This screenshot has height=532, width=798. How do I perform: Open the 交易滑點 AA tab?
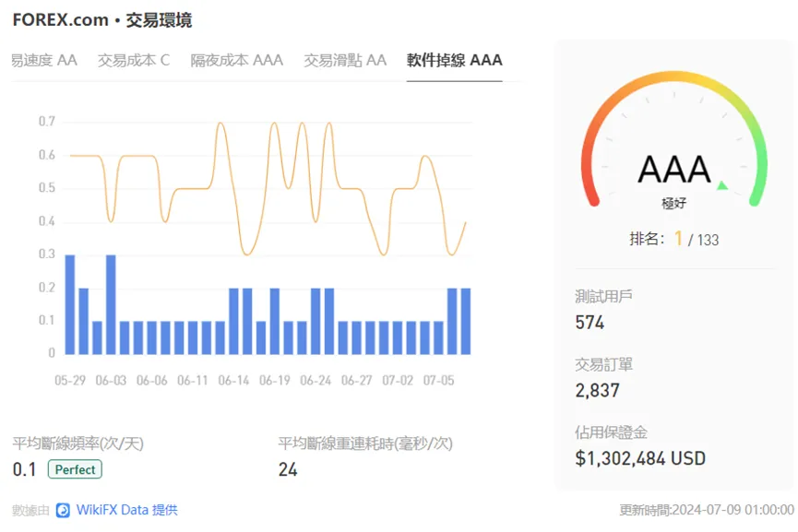pyautogui.click(x=345, y=60)
